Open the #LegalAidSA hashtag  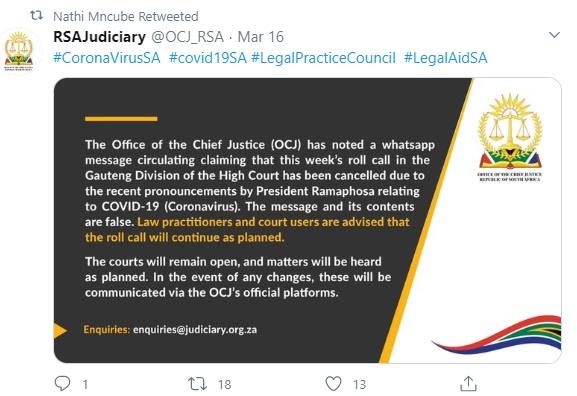point(446,58)
